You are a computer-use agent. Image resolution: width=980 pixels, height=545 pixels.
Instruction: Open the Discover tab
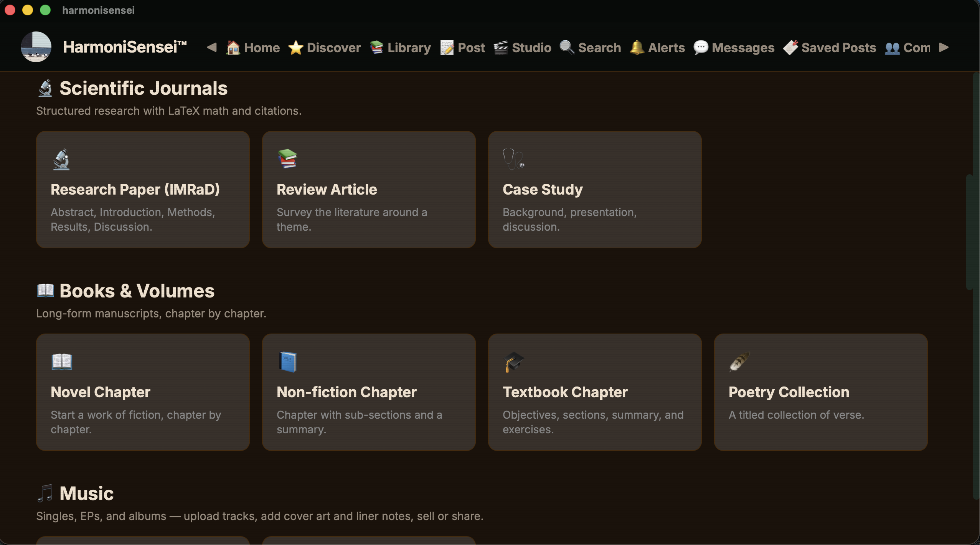click(325, 48)
